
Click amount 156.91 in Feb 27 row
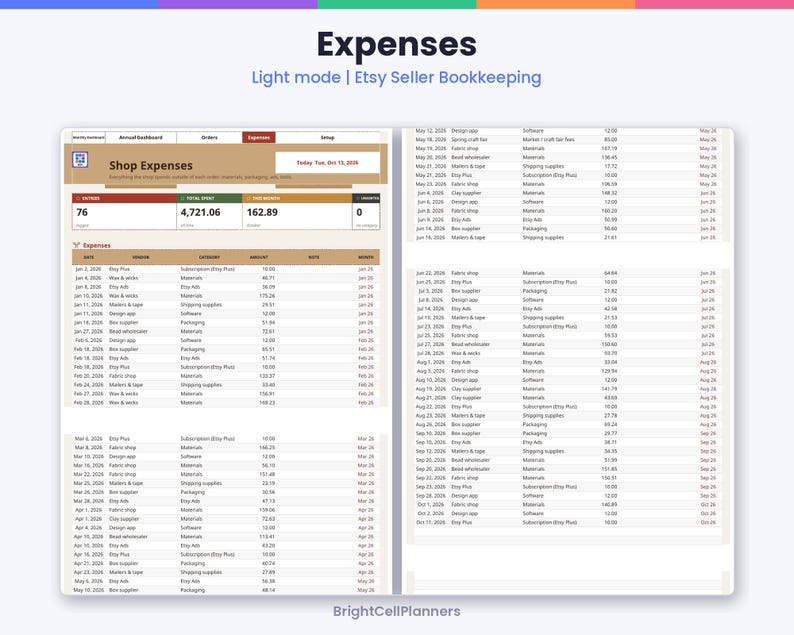click(x=267, y=393)
